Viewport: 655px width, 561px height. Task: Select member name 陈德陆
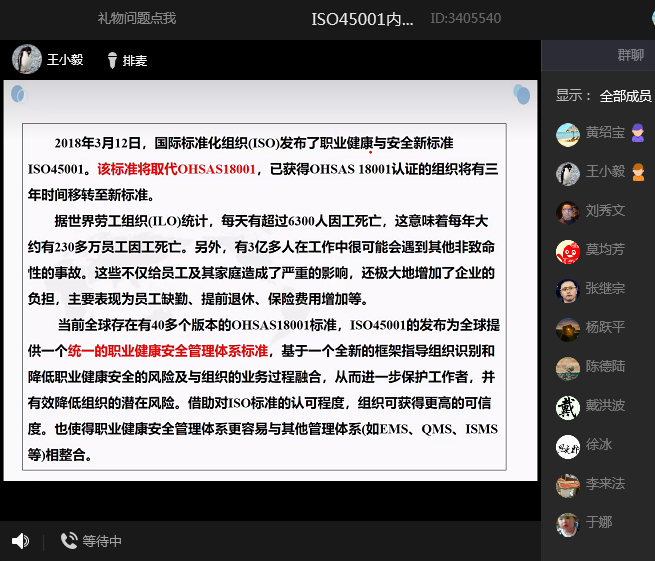click(x=605, y=366)
